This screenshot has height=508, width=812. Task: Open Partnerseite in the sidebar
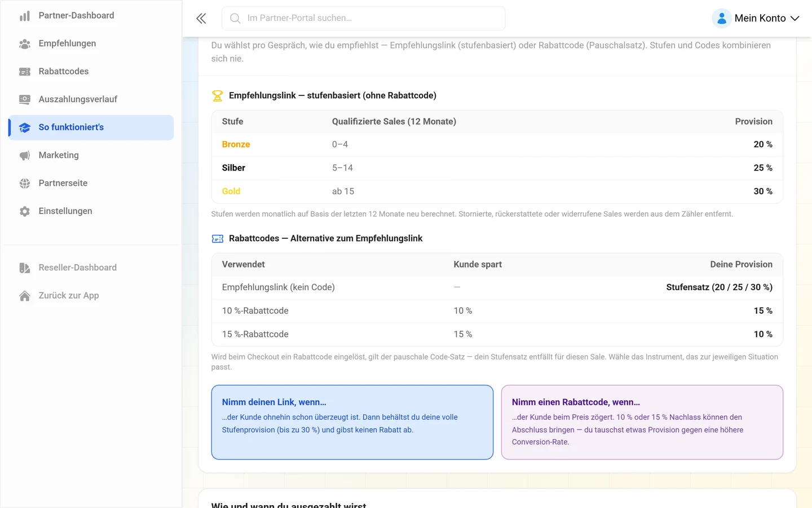point(91,183)
